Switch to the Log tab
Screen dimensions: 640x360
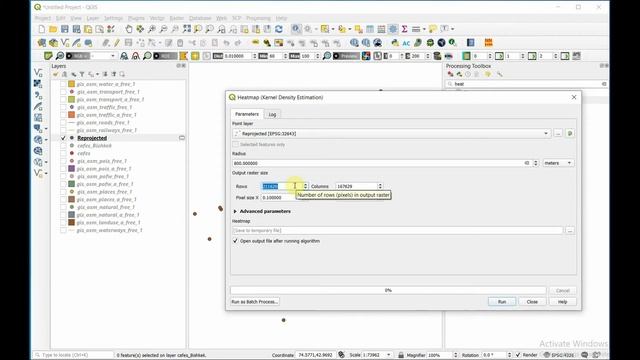point(272,114)
